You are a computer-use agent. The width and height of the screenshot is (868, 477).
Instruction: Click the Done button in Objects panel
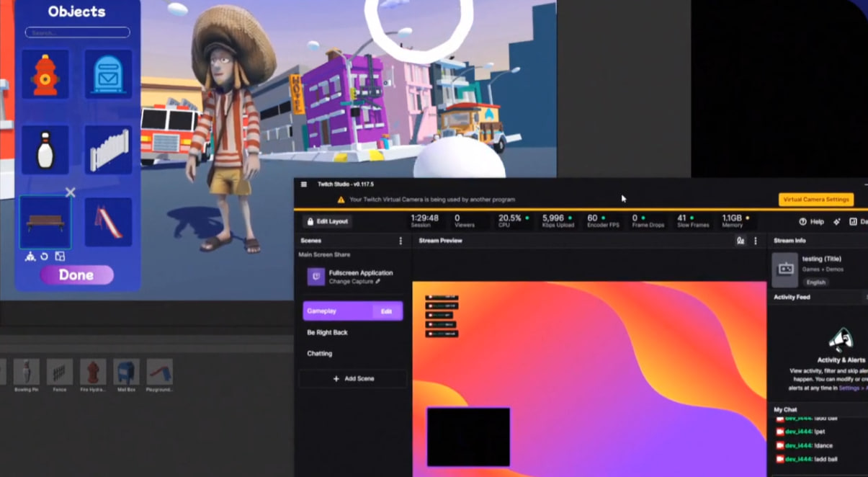[x=76, y=275]
